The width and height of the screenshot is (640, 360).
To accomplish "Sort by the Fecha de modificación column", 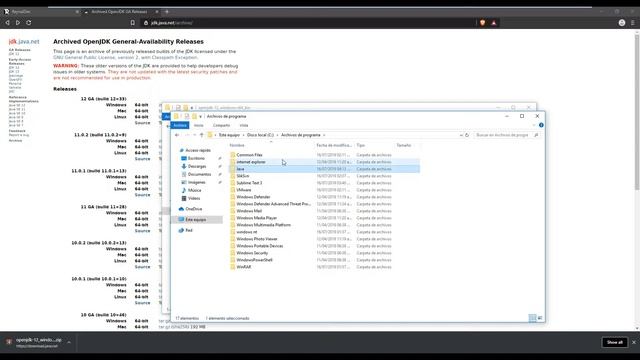I will 334,145.
